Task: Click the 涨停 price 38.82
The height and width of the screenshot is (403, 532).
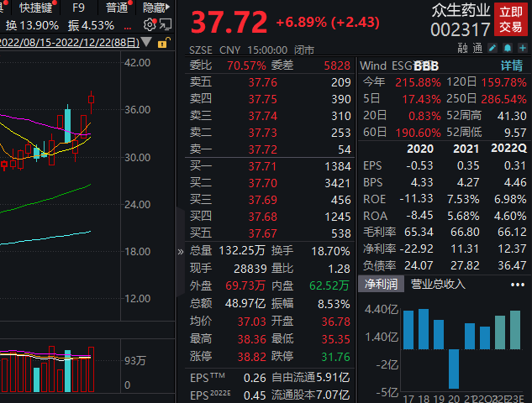Action: 251,357
